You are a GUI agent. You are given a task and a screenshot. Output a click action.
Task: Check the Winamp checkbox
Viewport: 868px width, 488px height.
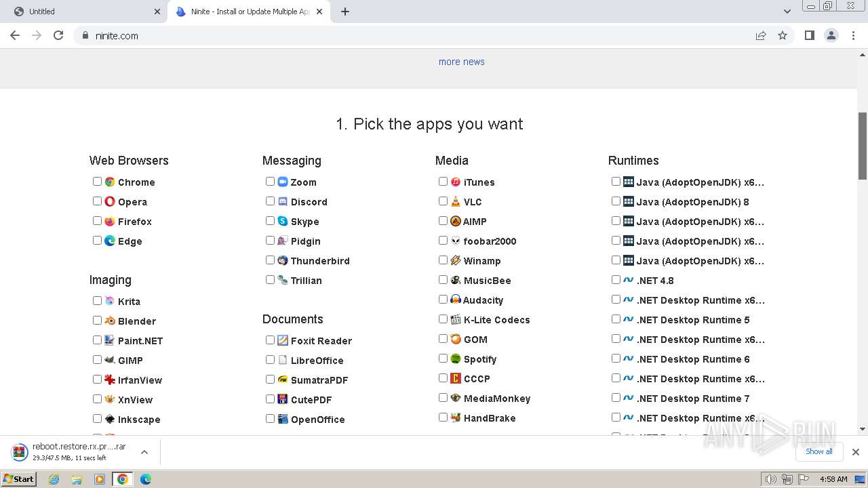(x=443, y=260)
